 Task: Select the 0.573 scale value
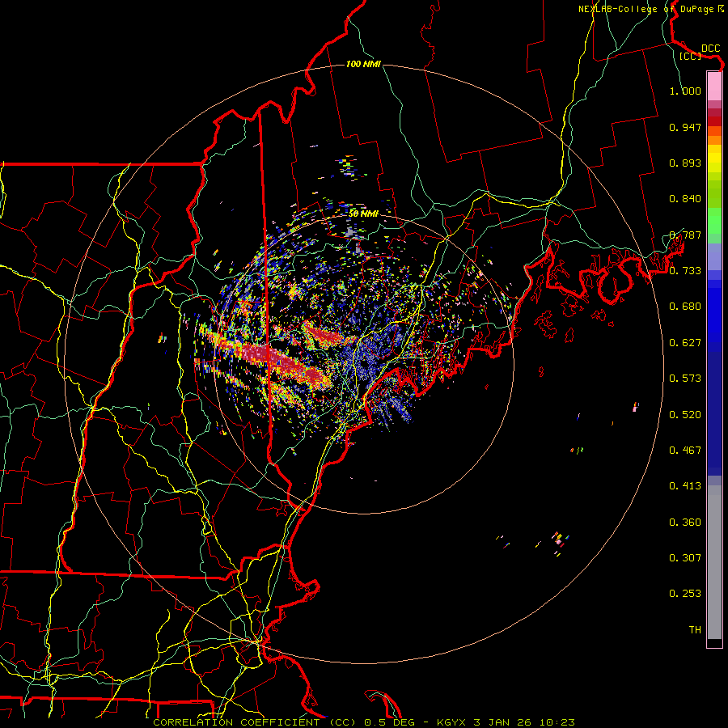(x=685, y=379)
